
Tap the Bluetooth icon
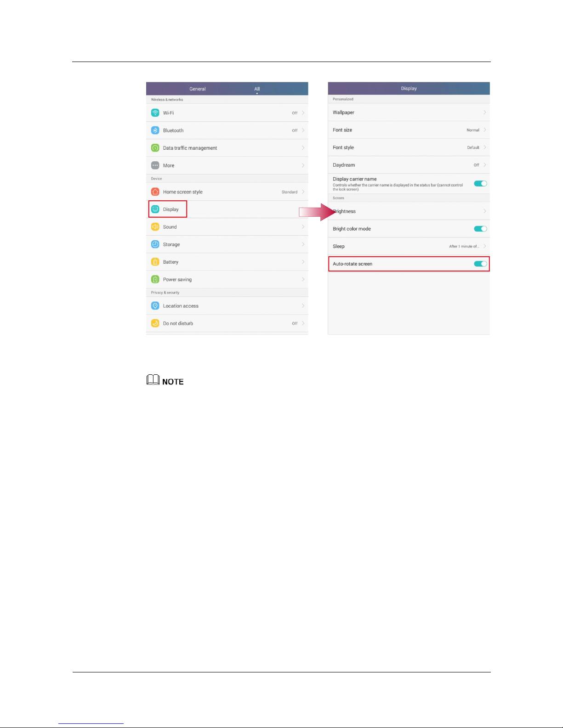[155, 130]
